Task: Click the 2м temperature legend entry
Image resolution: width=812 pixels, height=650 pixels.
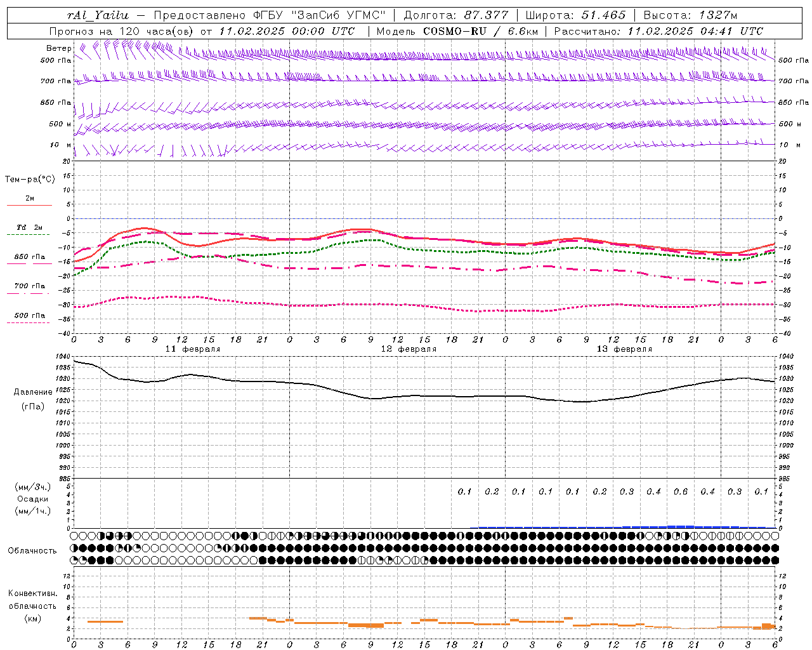Action: click(30, 199)
